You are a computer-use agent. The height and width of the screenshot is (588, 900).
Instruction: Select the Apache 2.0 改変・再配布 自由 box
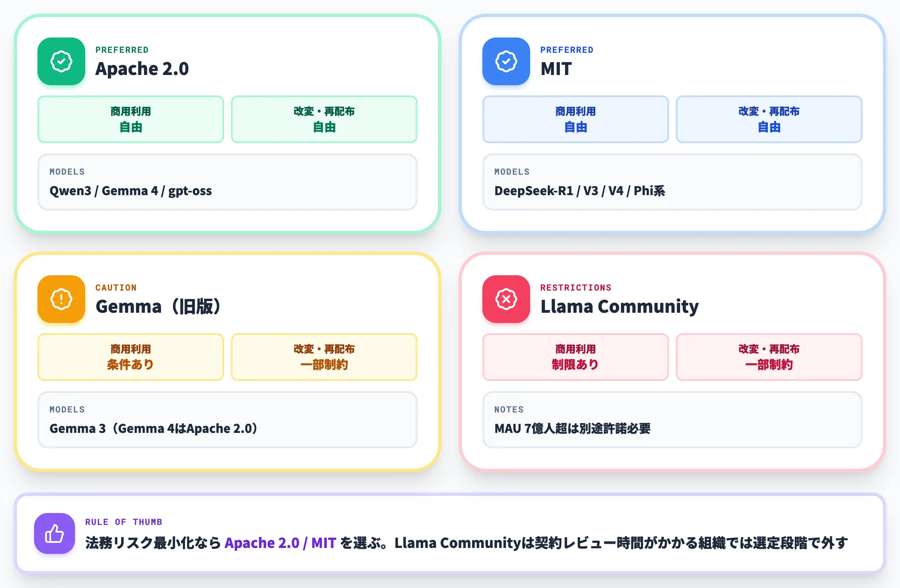tap(324, 119)
